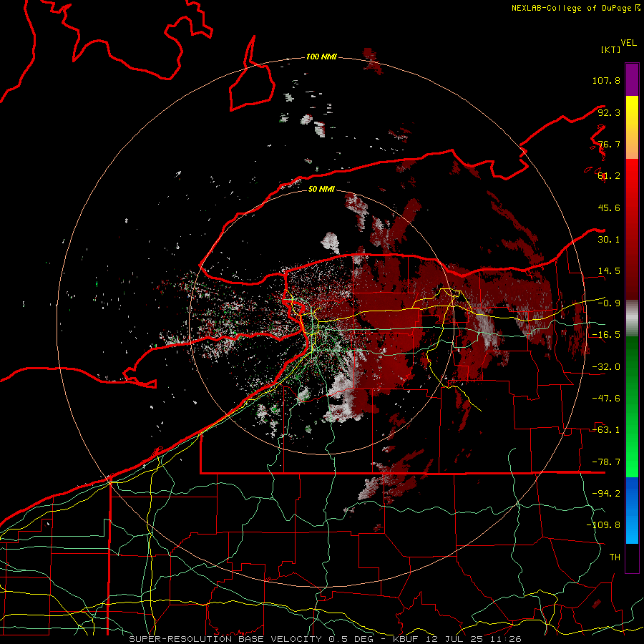Image resolution: width=644 pixels, height=644 pixels.
Task: Select the -109.8 velocity scale value
Action: [x=603, y=525]
